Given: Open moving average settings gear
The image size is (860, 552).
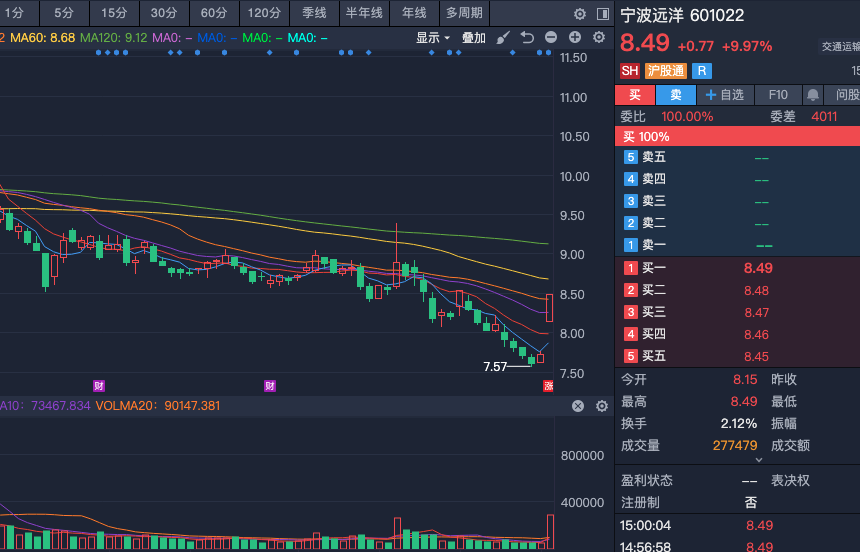Looking at the screenshot, I should click(599, 37).
